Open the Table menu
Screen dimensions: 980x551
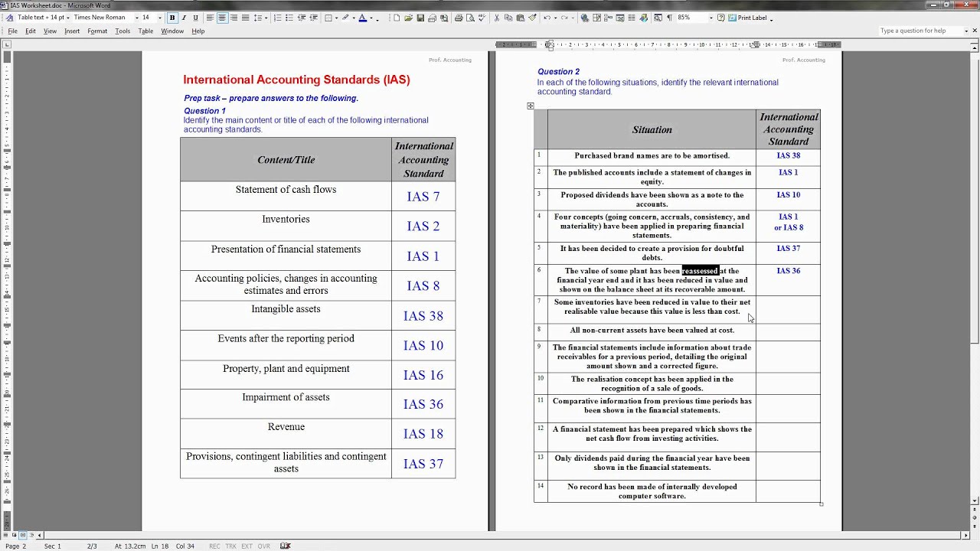coord(145,31)
